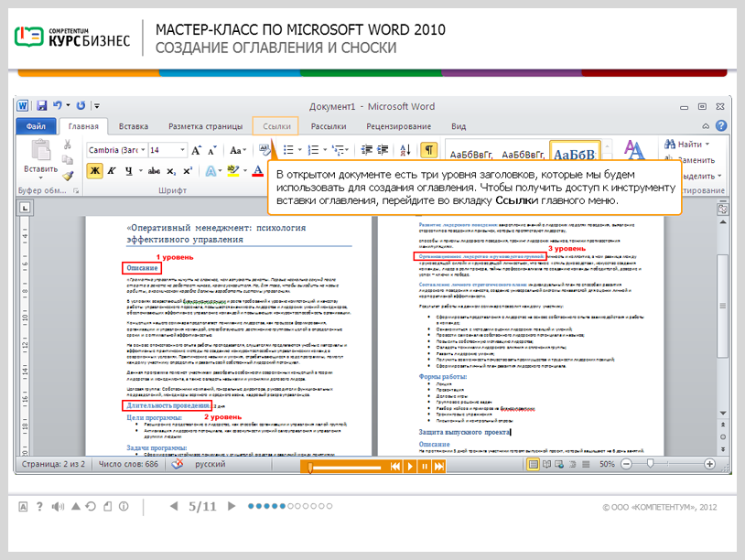Click the Redo icon in quick access toolbar
This screenshot has height=560, width=745.
(x=81, y=105)
